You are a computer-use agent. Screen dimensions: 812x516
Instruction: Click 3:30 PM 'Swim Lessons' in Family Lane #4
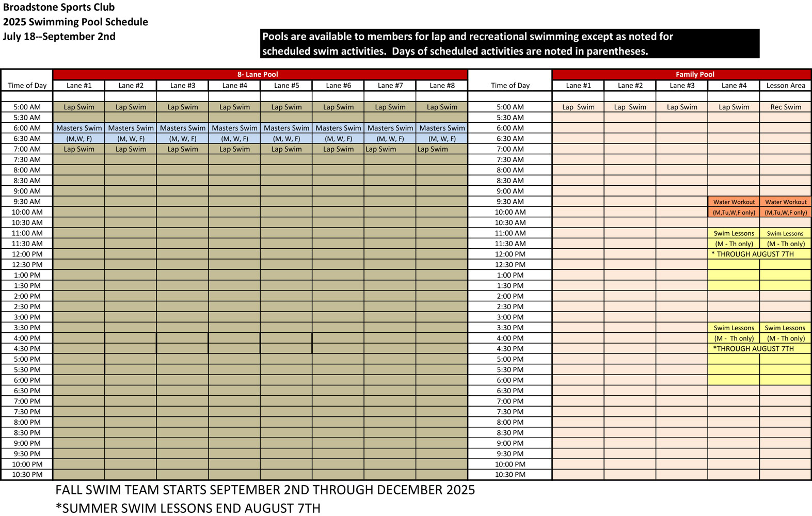coord(734,328)
